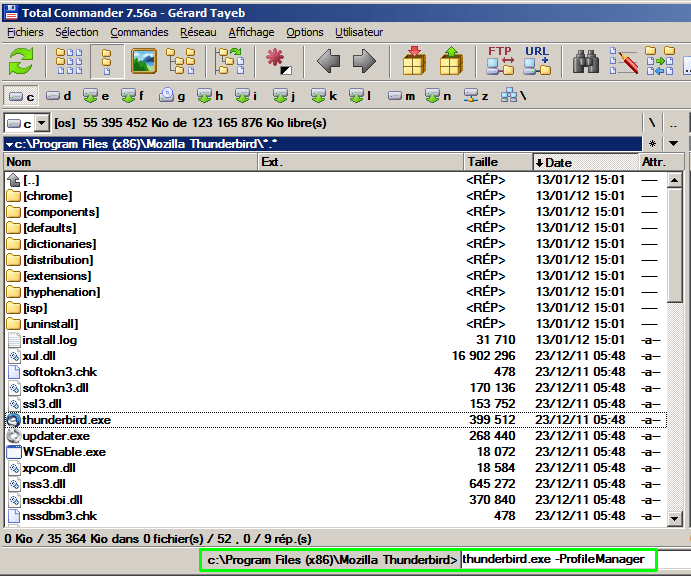The image size is (691, 576).
Task: Sort by the Date column header
Action: pos(585,162)
